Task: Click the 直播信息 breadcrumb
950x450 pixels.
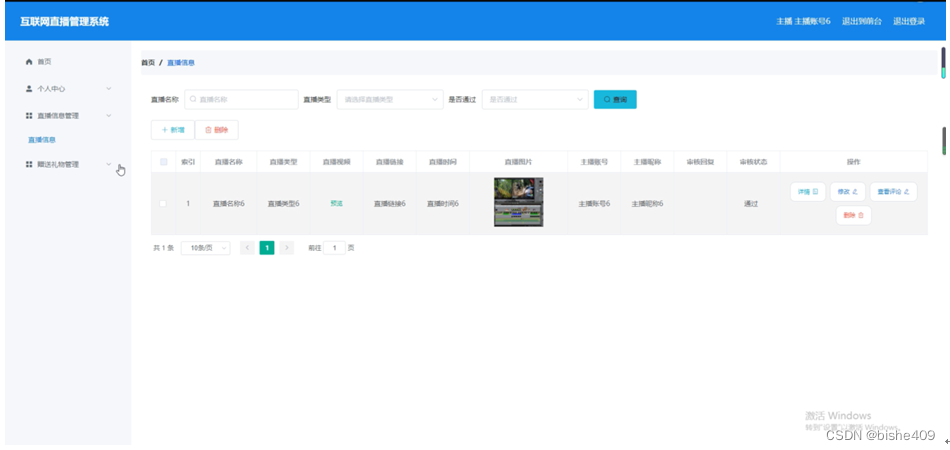Action: (181, 62)
